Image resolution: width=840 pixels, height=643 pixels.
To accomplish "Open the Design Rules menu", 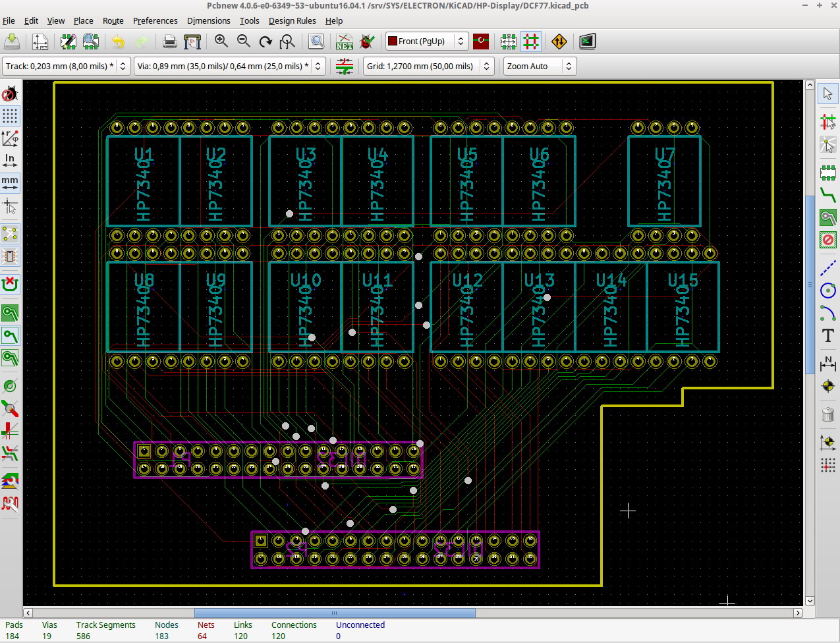I will [292, 20].
